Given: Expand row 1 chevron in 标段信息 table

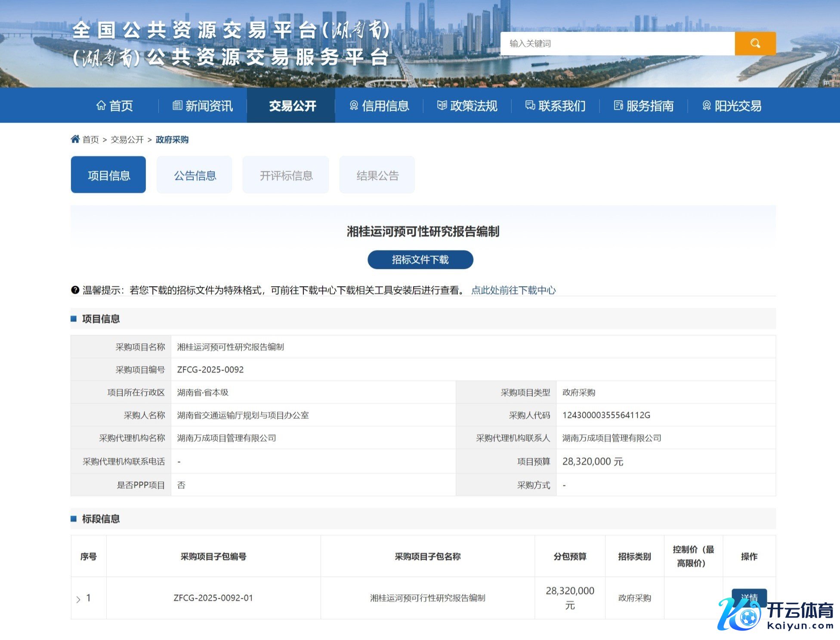Looking at the screenshot, I should click(78, 599).
